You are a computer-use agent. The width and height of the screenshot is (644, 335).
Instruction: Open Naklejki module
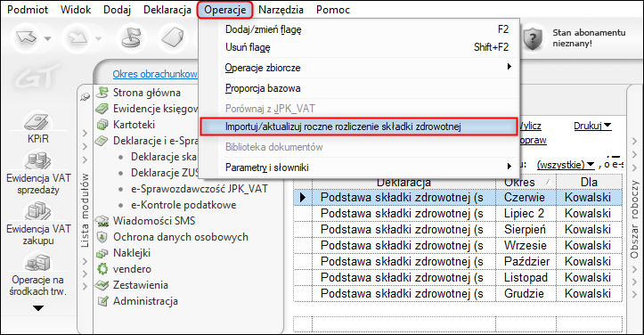pyautogui.click(x=132, y=253)
